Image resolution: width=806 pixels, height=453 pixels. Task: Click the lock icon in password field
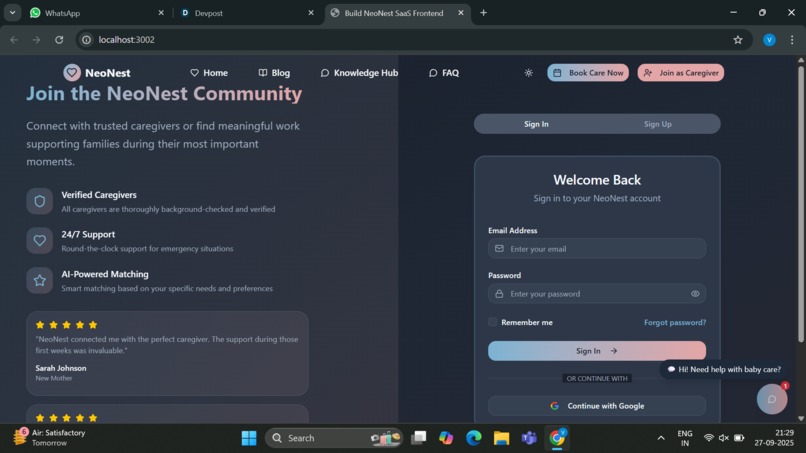click(499, 294)
